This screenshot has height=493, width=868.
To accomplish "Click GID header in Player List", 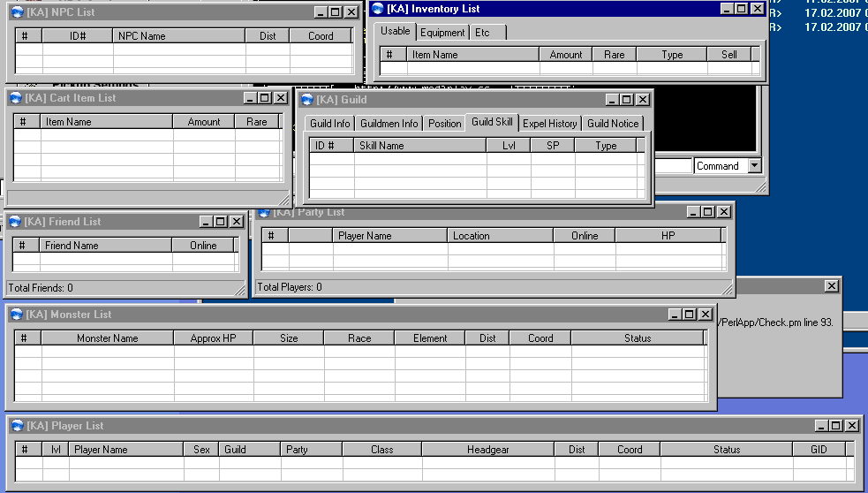I will coord(819,450).
